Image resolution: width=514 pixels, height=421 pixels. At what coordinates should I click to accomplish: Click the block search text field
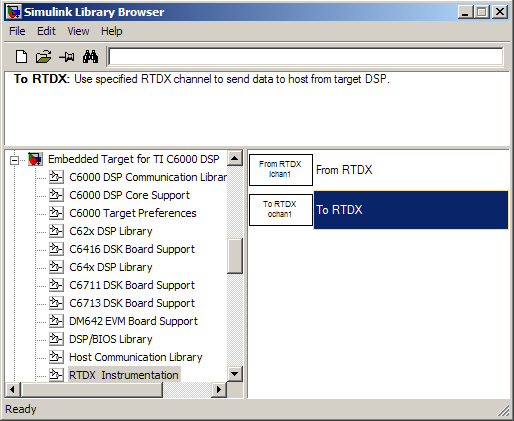(306, 57)
